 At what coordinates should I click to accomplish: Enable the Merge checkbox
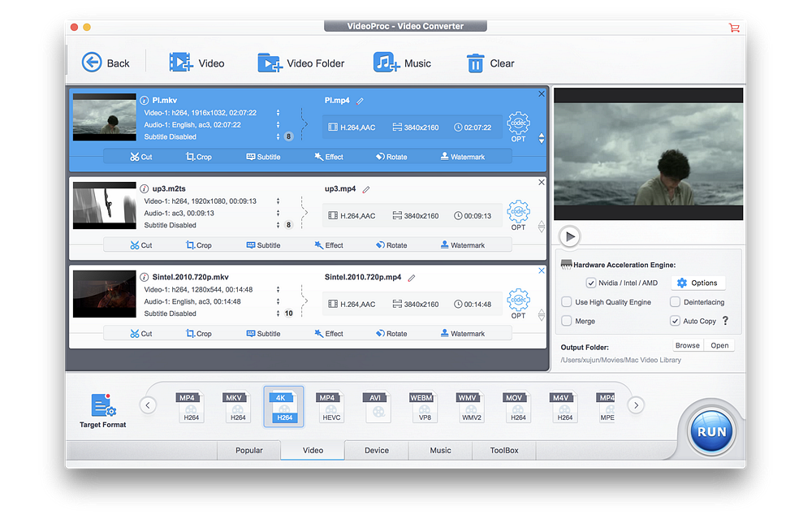pyautogui.click(x=567, y=321)
